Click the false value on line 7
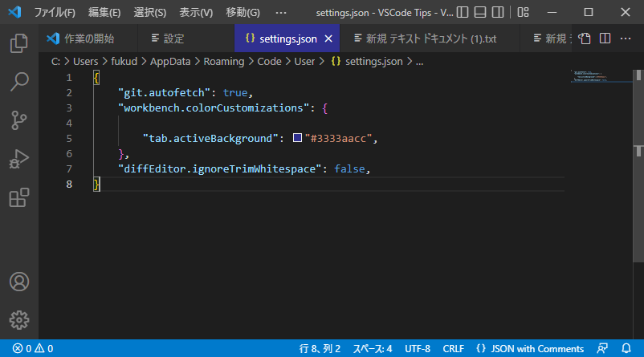Viewport: 644px width, 357px height. [349, 169]
